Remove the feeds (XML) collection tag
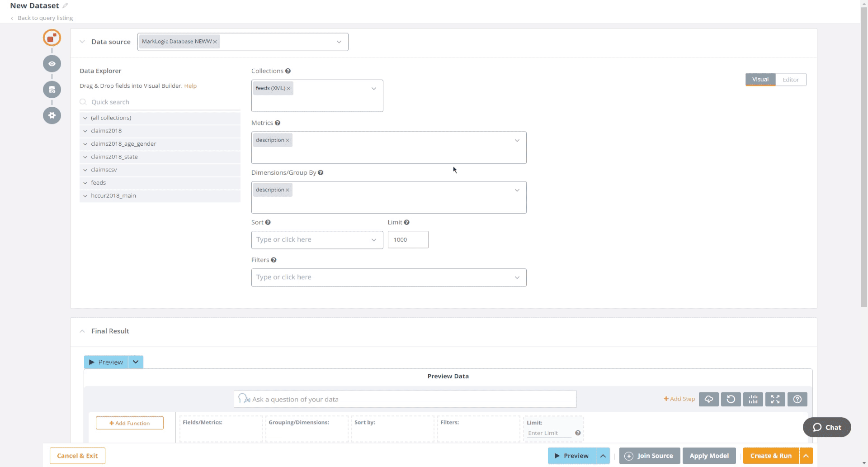Screen dimensions: 868x467 click(288, 89)
